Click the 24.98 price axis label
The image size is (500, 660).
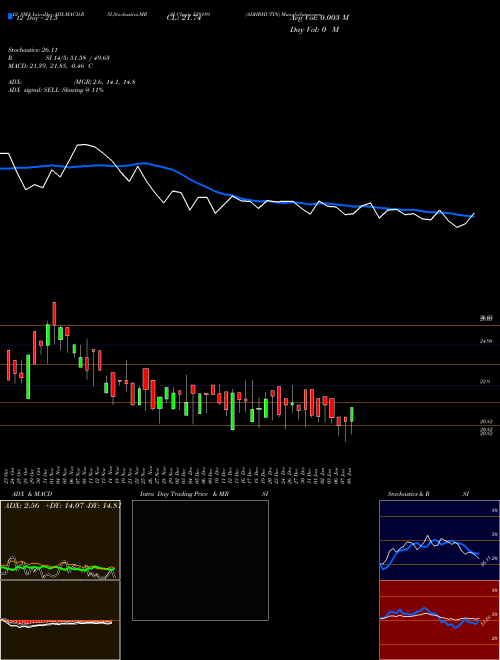click(486, 341)
